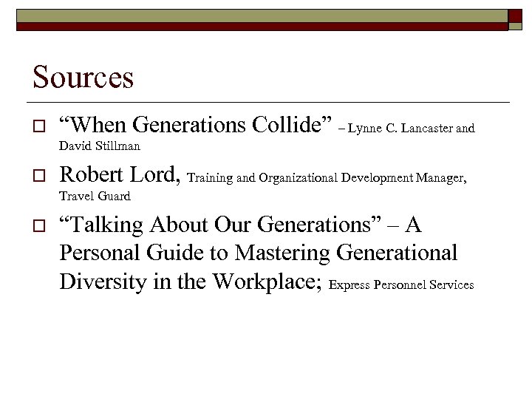Click the "Travel Guard" text
Screen dimensions: 532x399
(x=95, y=196)
